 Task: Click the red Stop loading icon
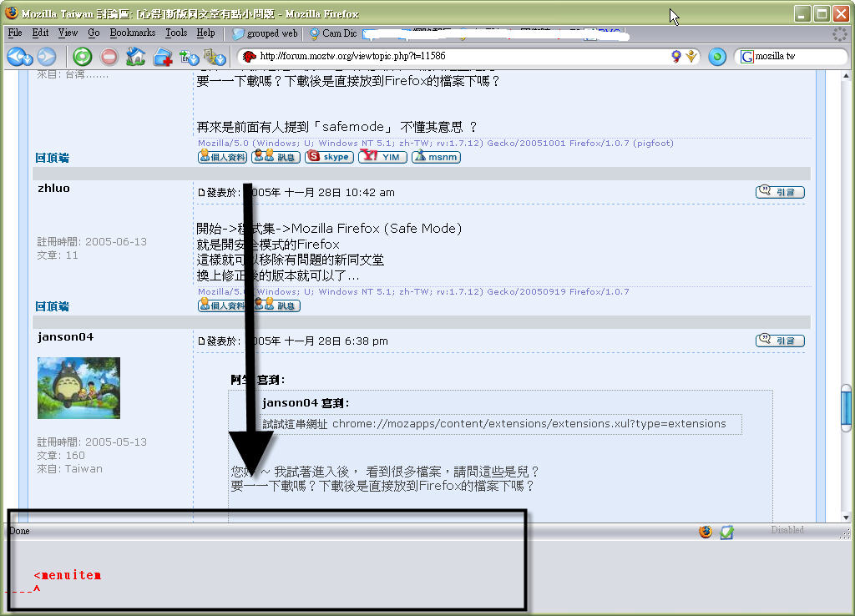(x=109, y=56)
